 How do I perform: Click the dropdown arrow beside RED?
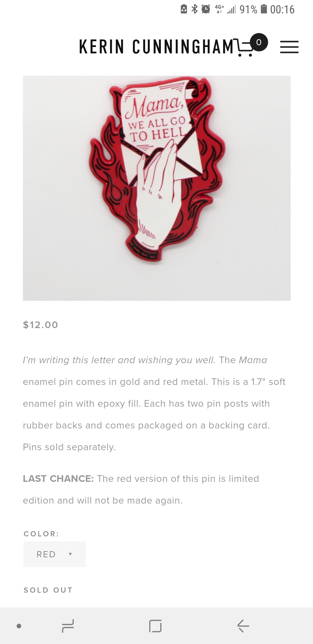(70, 554)
